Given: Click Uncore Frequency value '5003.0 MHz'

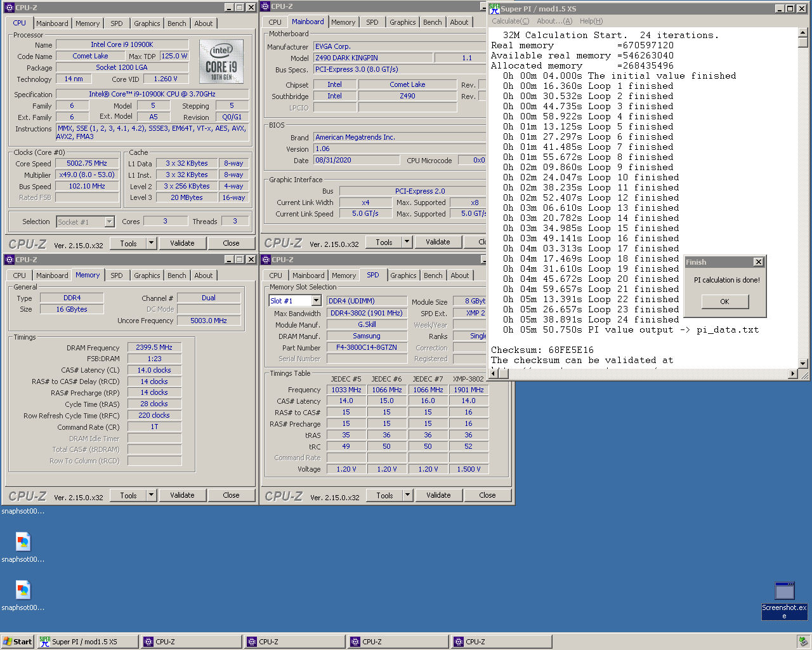Looking at the screenshot, I should pyautogui.click(x=209, y=321).
